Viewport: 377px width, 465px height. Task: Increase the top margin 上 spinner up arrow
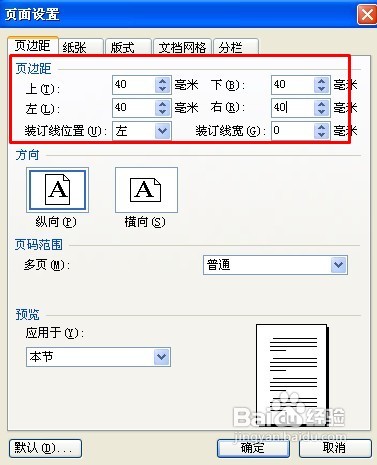[163, 81]
